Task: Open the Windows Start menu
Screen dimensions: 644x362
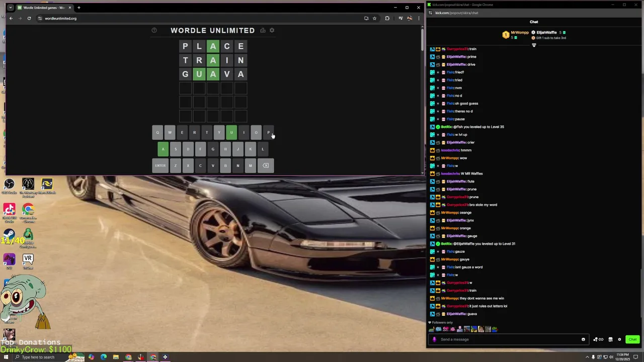Action: 6,357
